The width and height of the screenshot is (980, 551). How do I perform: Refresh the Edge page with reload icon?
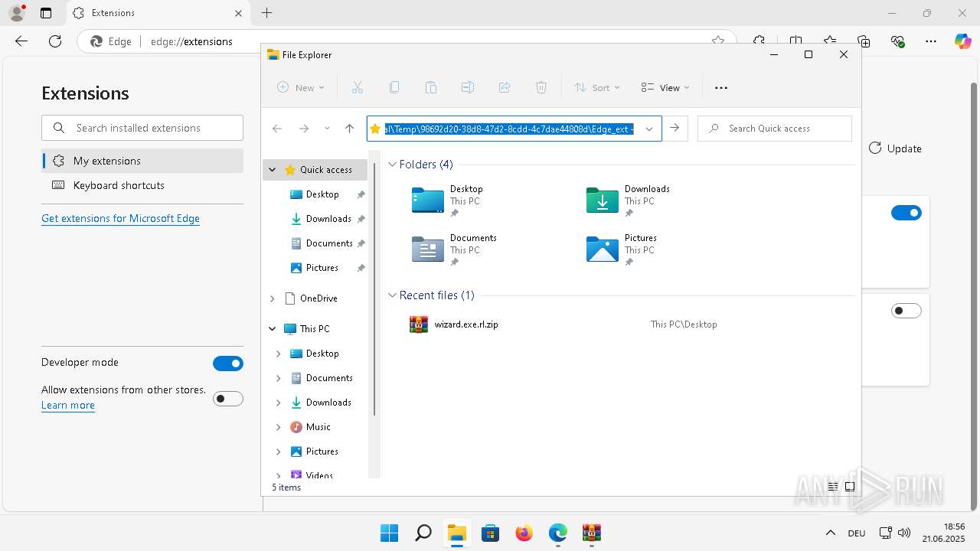click(55, 41)
